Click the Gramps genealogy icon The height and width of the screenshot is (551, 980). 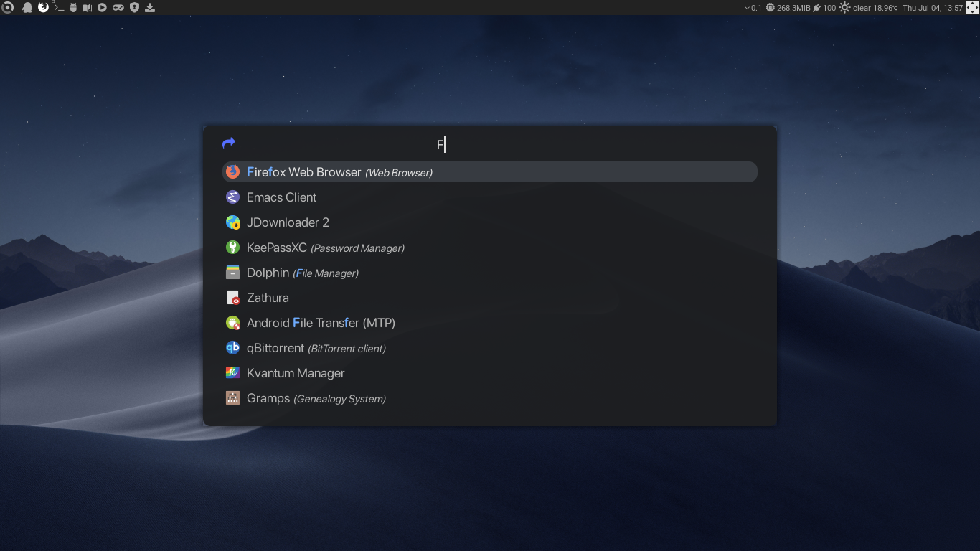(x=232, y=398)
